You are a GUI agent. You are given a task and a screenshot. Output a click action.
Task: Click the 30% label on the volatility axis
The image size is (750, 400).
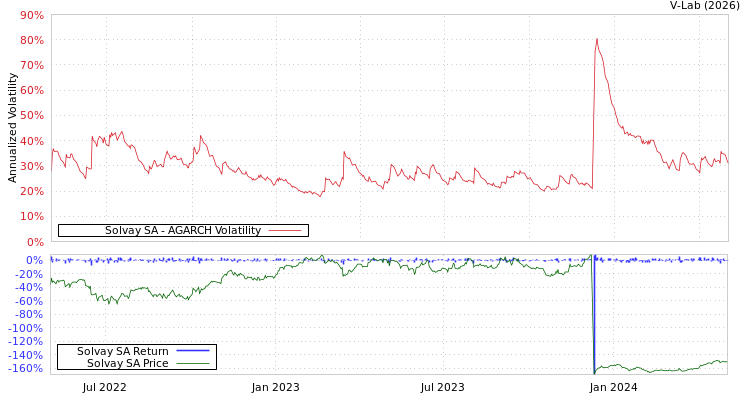click(x=31, y=166)
